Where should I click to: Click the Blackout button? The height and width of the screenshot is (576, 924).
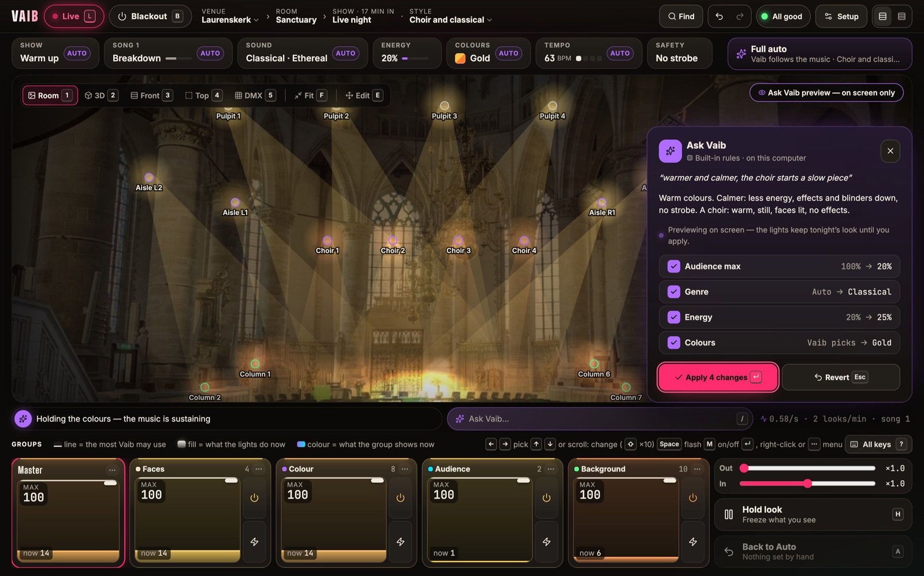[150, 16]
